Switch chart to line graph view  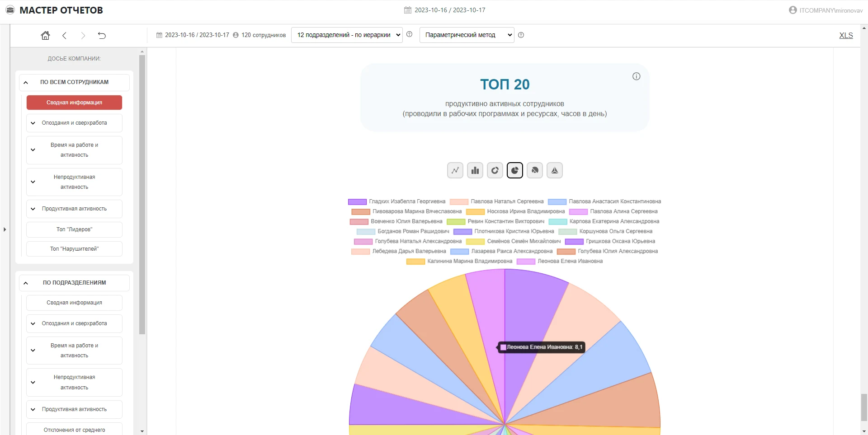point(455,170)
